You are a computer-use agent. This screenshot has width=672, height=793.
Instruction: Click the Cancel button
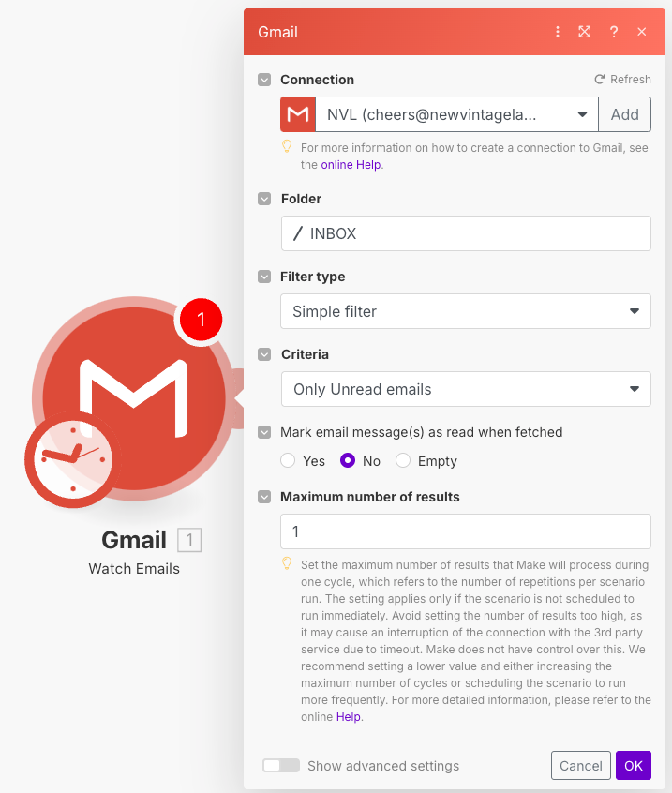click(x=580, y=765)
